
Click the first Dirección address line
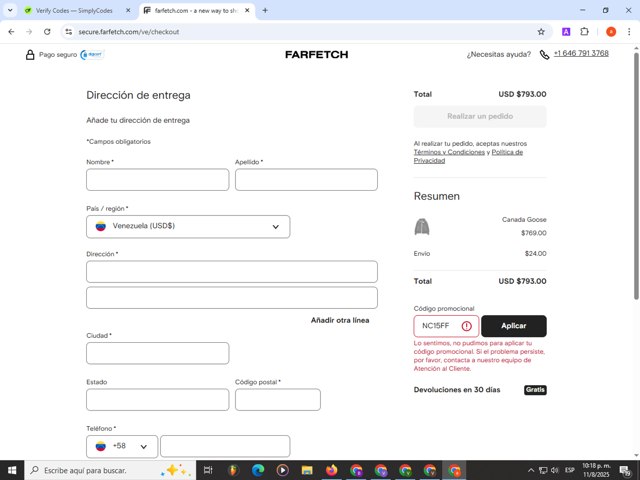[232, 271]
